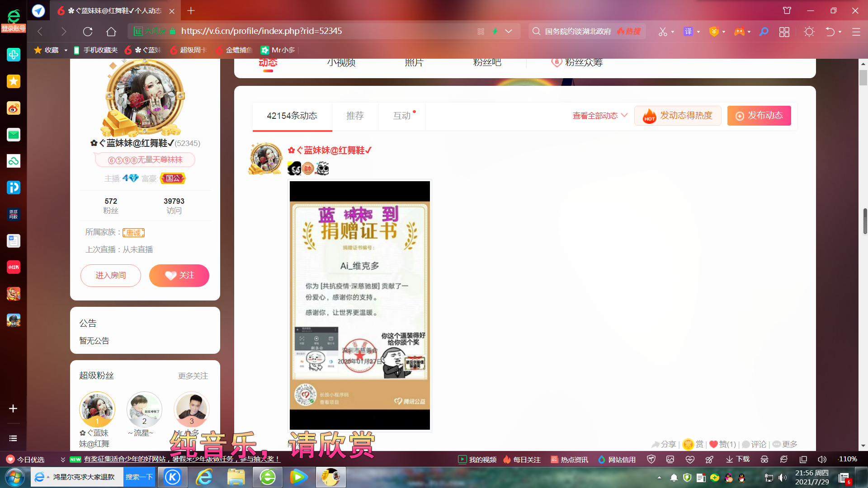Open the 照片 tab
This screenshot has height=488, width=868.
tap(414, 62)
